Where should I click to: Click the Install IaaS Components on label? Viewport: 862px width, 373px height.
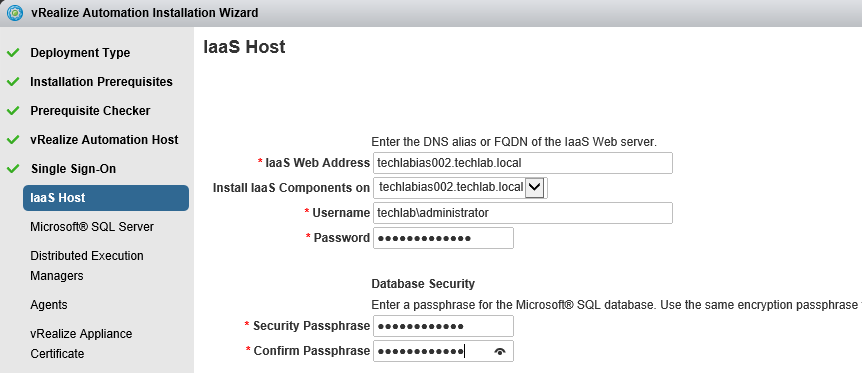291,188
